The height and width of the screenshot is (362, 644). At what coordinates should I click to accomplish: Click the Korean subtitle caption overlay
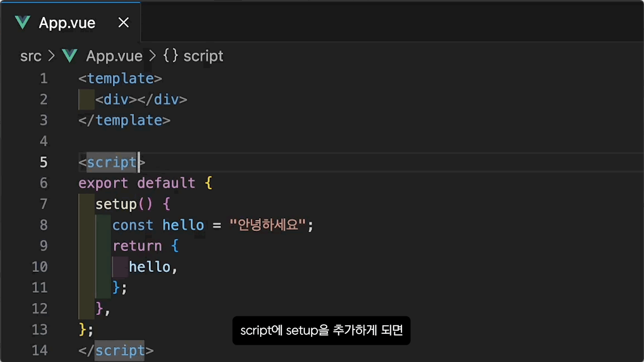pyautogui.click(x=321, y=330)
